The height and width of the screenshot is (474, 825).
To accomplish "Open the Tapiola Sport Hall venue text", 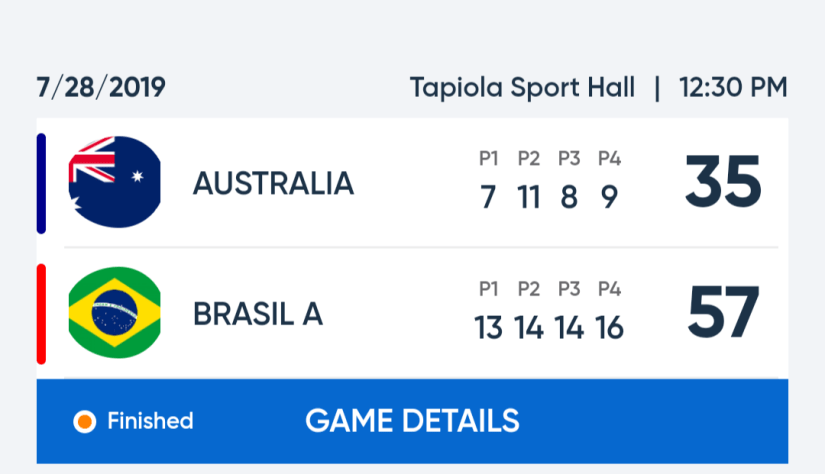I will (x=522, y=88).
